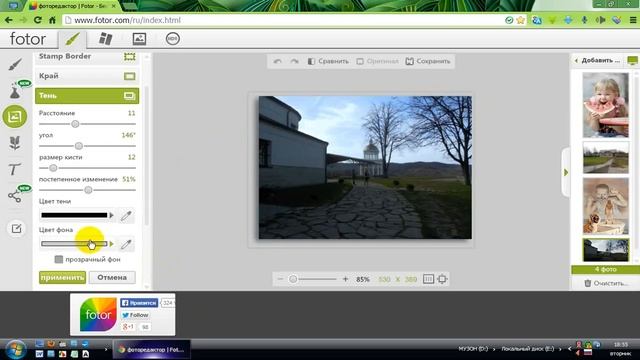Click the edit note sidebar icon
The width and height of the screenshot is (640, 360).
click(x=16, y=229)
